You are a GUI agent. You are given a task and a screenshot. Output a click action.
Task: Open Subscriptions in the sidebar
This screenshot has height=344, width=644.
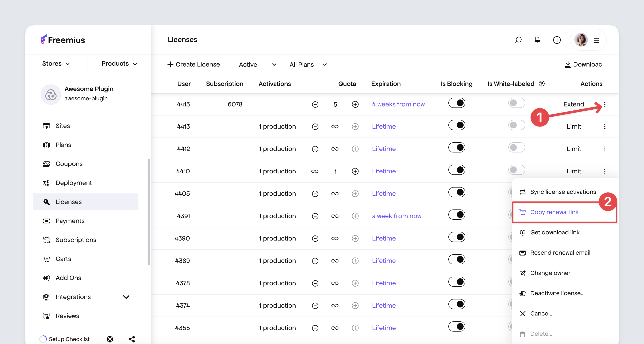(x=85, y=240)
